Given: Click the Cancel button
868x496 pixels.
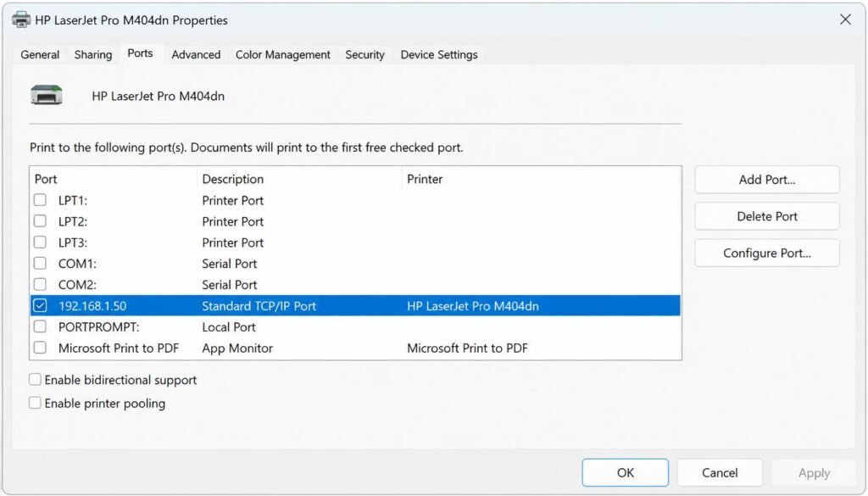Looking at the screenshot, I should (x=720, y=472).
